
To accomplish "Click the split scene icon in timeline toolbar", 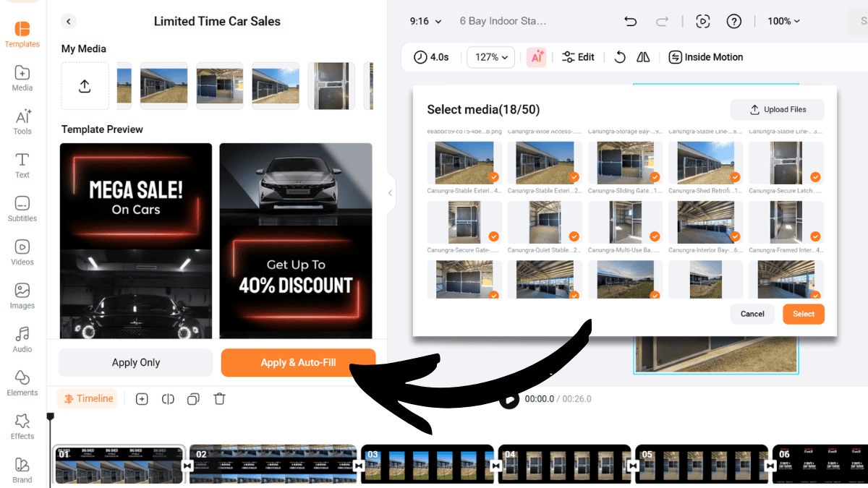I will tap(168, 399).
